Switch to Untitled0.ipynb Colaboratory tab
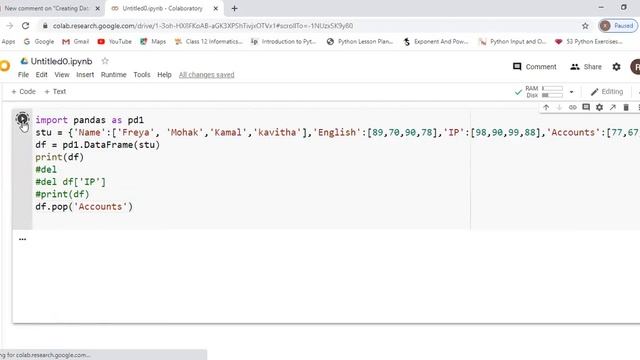The height and width of the screenshot is (360, 640). [163, 8]
